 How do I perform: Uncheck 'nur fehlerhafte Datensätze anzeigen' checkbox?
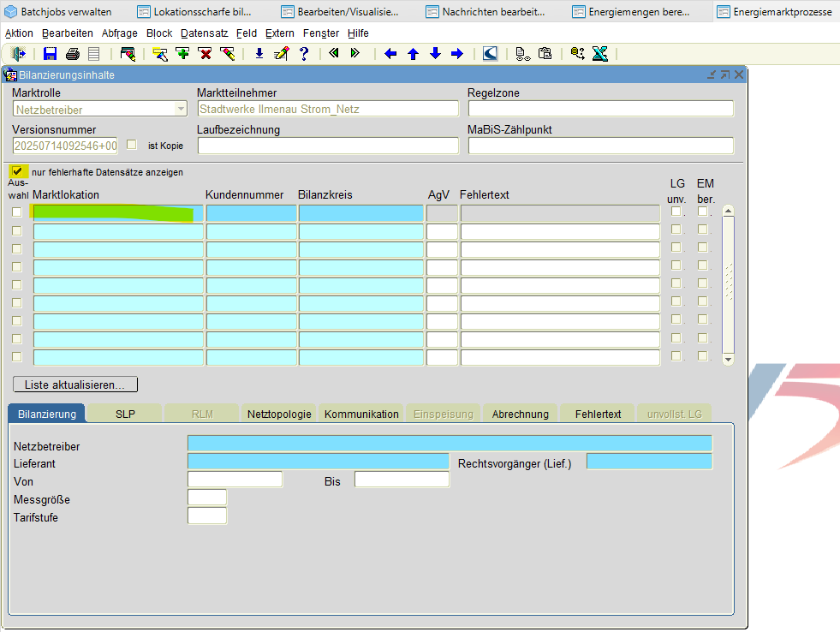[x=17, y=172]
